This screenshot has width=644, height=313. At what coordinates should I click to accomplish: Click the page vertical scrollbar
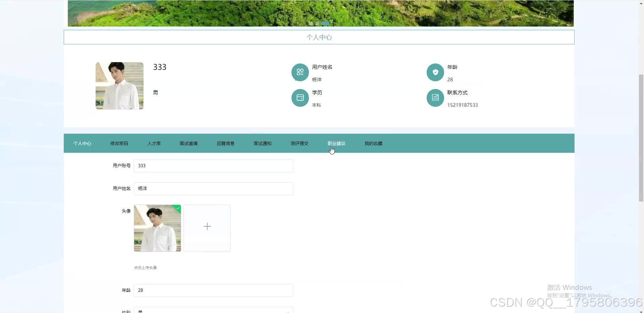coord(641,138)
